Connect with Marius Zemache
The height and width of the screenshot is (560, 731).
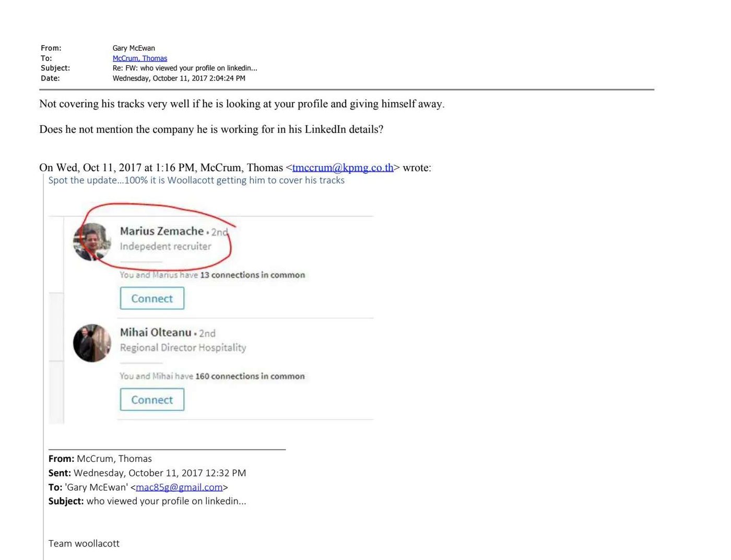152,298
